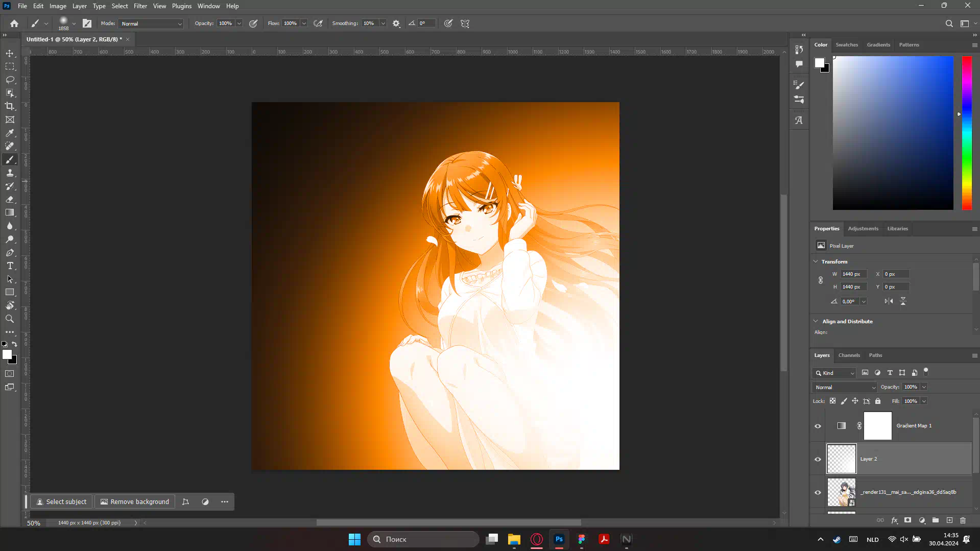Click the create new layer icon
Viewport: 980px width, 551px height.
949,520
